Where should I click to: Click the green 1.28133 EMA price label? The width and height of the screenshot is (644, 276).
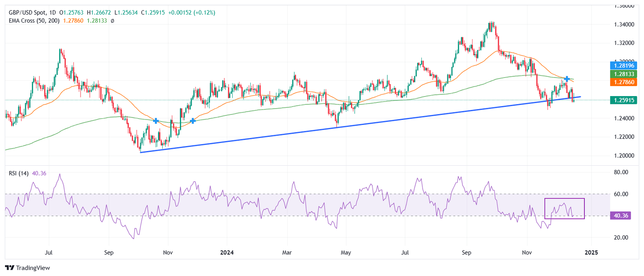tap(623, 74)
